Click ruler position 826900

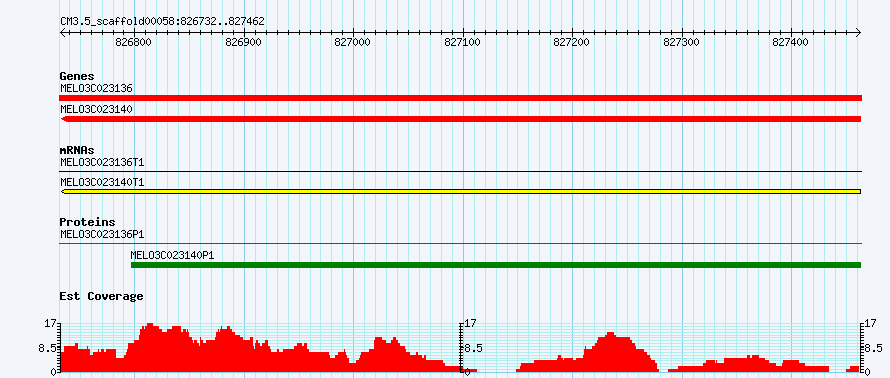click(x=244, y=43)
